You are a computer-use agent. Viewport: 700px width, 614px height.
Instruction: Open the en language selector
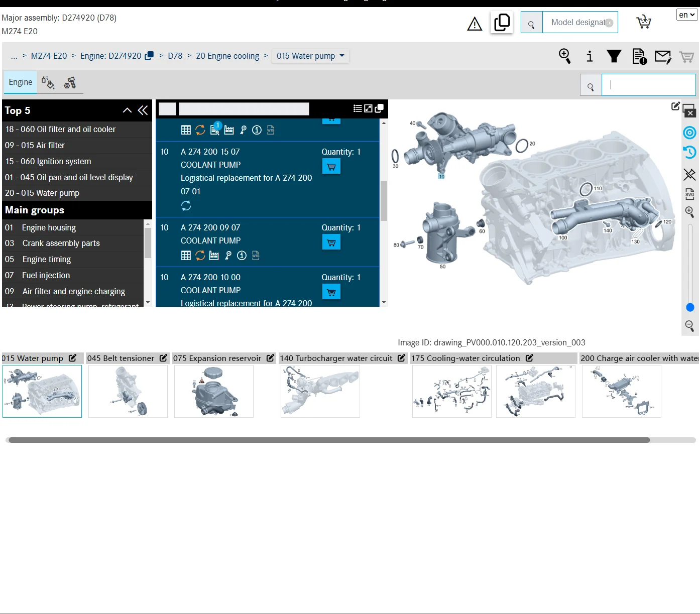[x=687, y=15]
